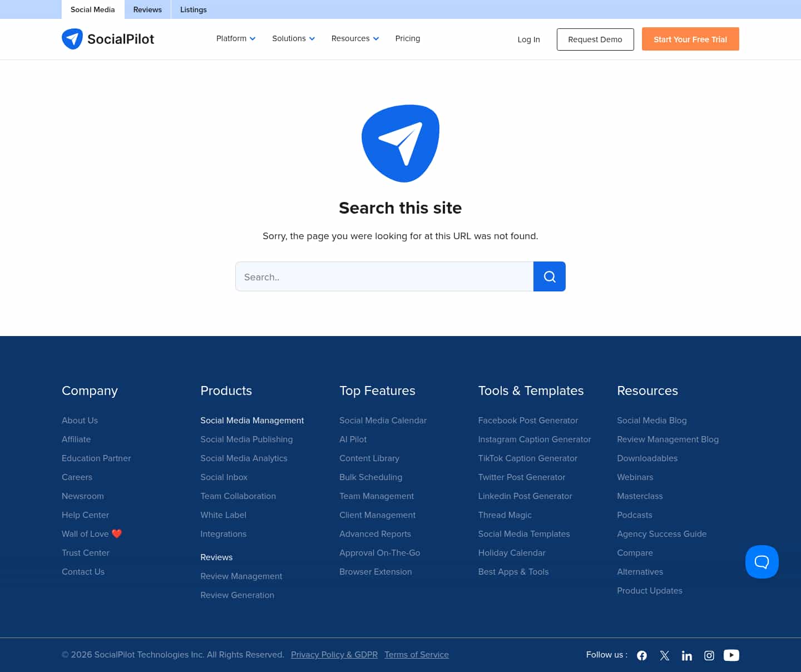Click the SocialPilot logo in the navbar
801x672 pixels.
coord(108,39)
